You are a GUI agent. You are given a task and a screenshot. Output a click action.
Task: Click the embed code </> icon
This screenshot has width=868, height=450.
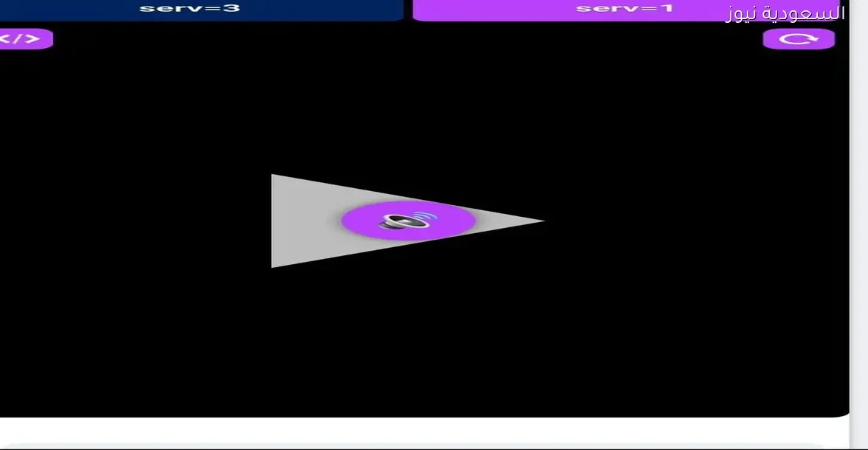[x=22, y=38]
